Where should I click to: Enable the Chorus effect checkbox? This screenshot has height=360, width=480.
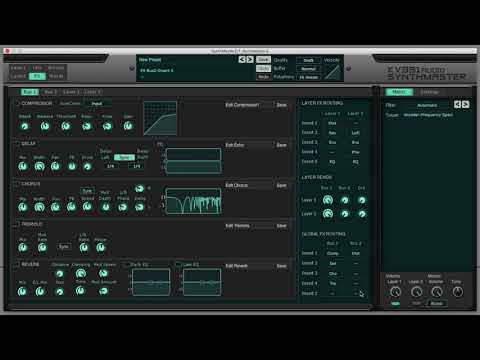click(x=17, y=184)
